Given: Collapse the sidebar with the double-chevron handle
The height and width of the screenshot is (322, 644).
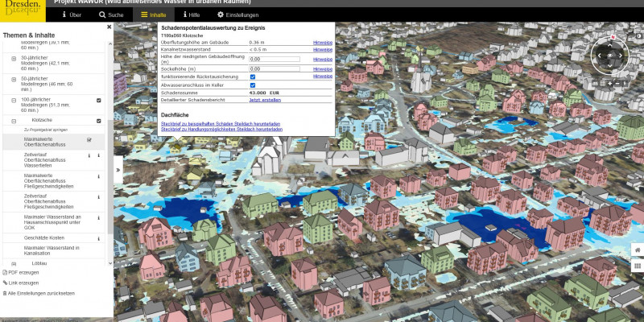Looking at the screenshot, I should [118, 170].
